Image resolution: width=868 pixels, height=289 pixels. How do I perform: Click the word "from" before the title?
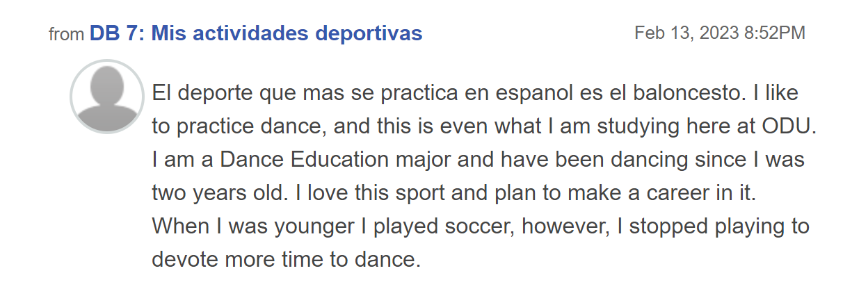[67, 34]
